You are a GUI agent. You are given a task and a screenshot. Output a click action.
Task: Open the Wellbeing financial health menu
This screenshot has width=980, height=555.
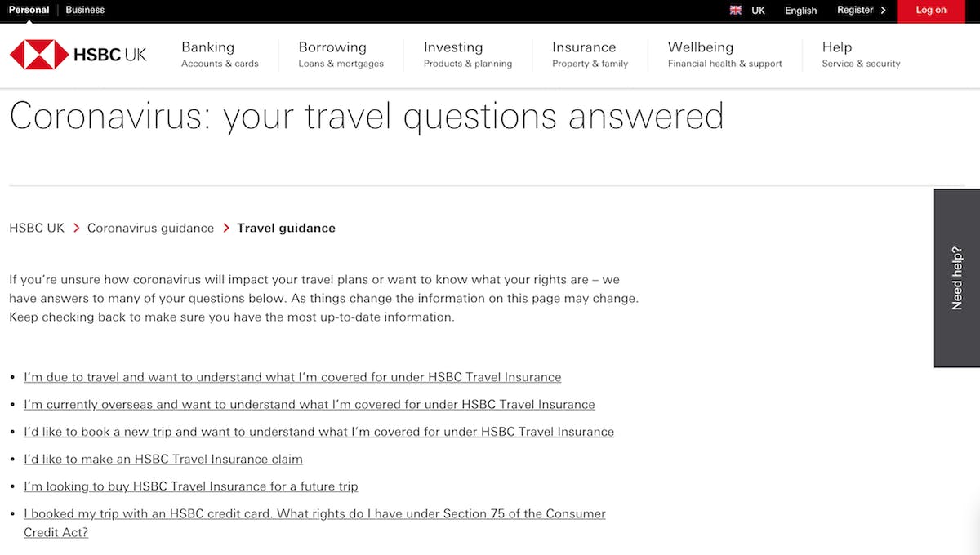pos(724,55)
